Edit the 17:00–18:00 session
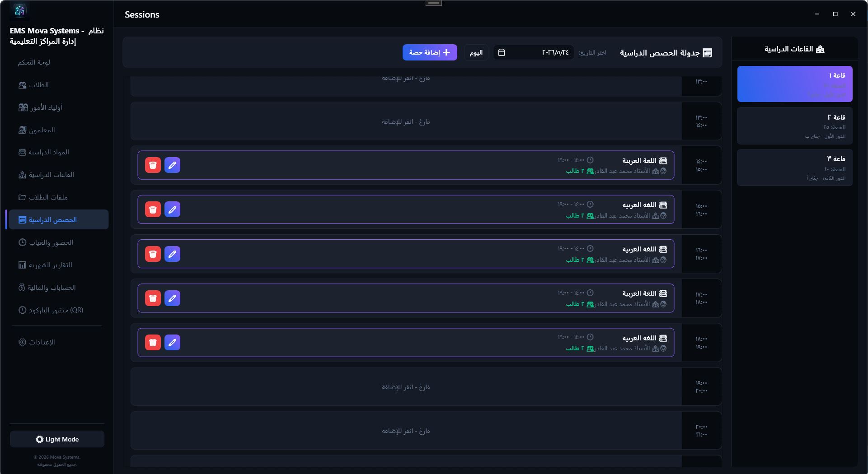868x474 pixels. click(172, 298)
